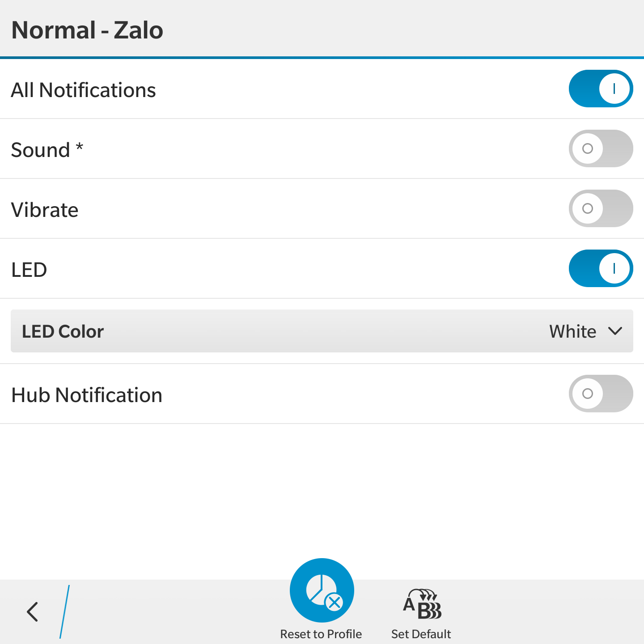
Task: Click the Set Default ABBB icon
Action: (x=422, y=604)
